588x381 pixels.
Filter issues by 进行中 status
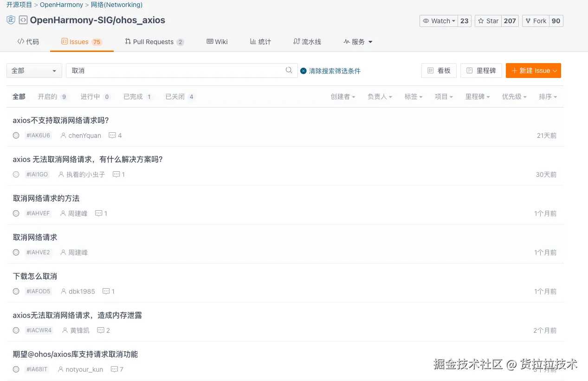(96, 97)
